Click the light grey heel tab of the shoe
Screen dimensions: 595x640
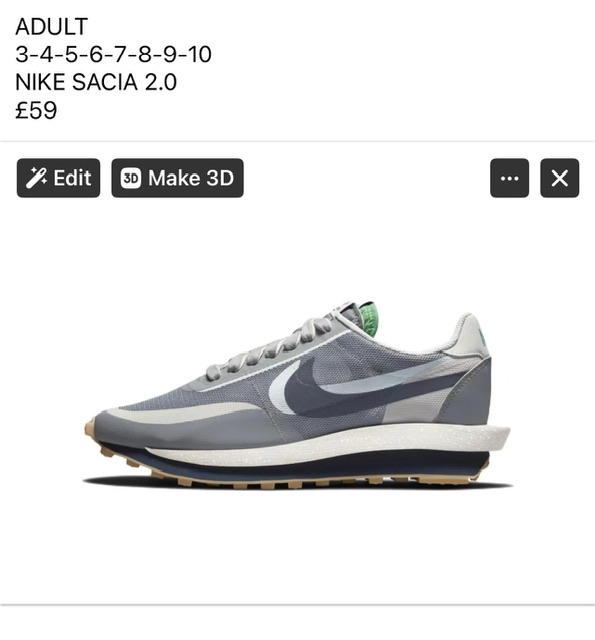pyautogui.click(x=469, y=335)
